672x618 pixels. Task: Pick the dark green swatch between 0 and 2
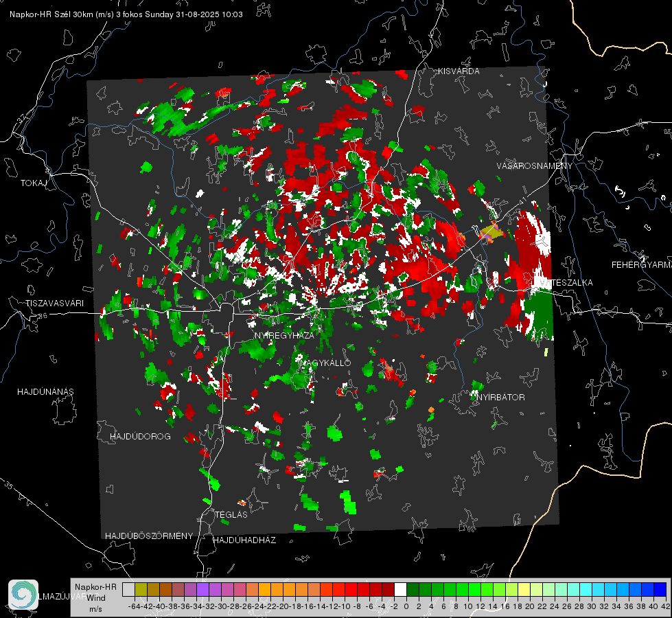pyautogui.click(x=413, y=589)
